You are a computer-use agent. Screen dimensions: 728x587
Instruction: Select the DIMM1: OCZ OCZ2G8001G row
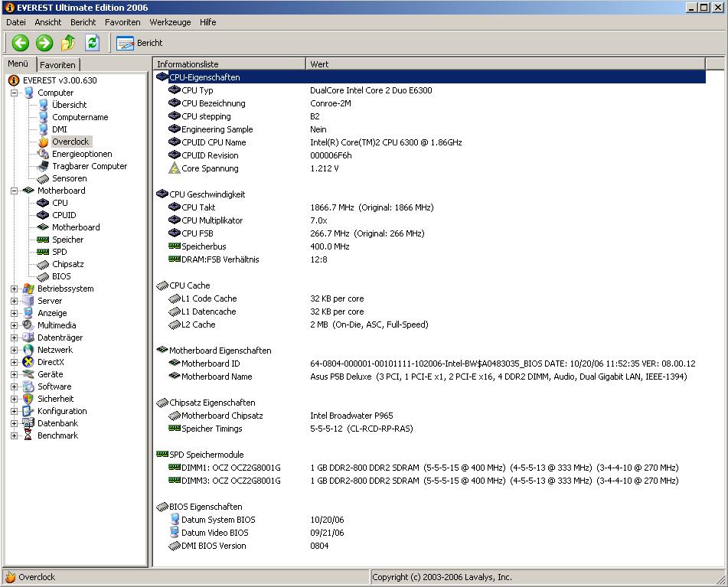coord(430,468)
